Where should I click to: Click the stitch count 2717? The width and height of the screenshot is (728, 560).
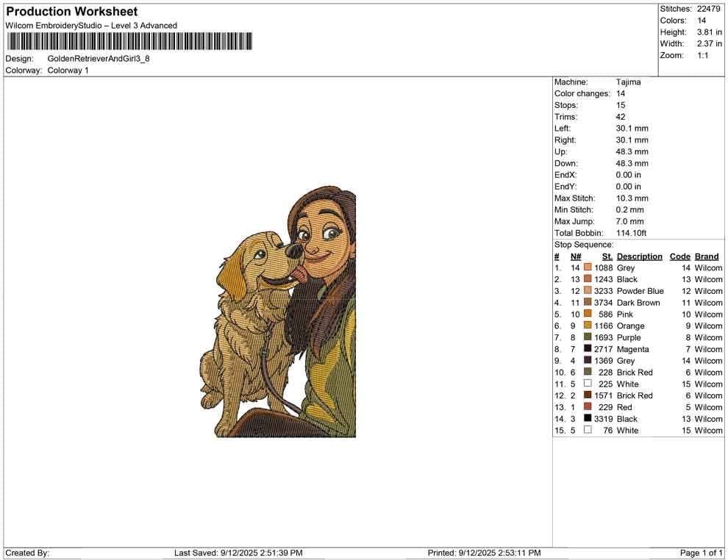tap(604, 349)
